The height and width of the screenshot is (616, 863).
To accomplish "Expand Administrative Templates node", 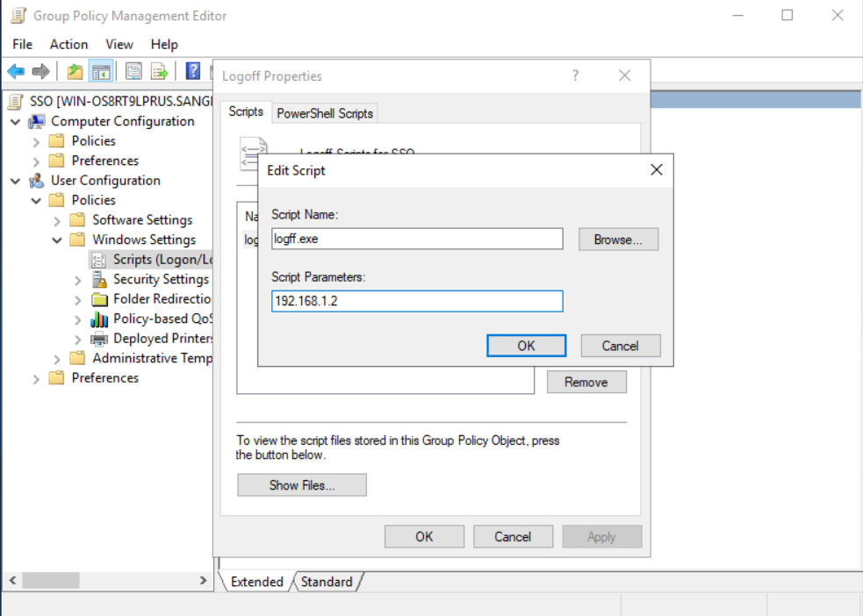I will (57, 359).
